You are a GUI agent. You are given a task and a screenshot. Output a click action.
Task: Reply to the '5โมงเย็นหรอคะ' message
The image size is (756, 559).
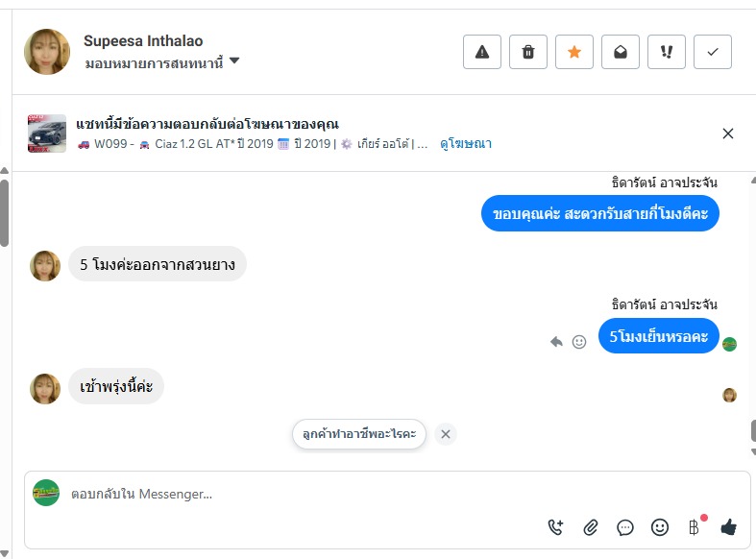(x=555, y=341)
